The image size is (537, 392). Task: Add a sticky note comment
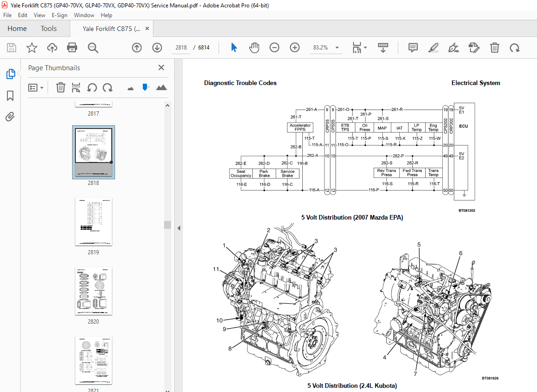[x=413, y=48]
